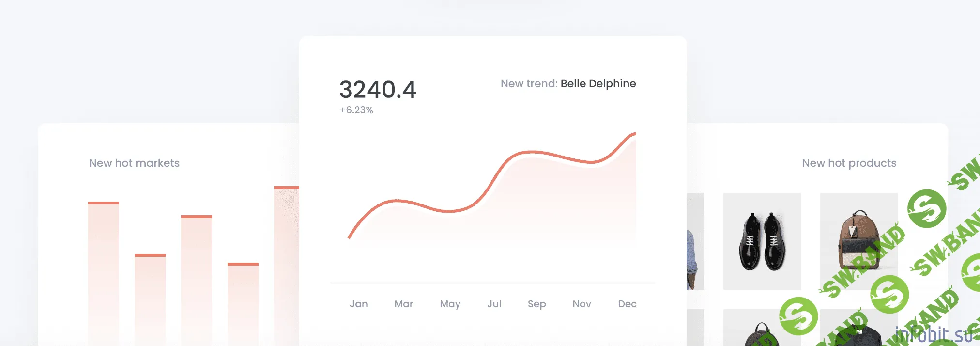Click the May month label
The height and width of the screenshot is (346, 980).
(450, 304)
